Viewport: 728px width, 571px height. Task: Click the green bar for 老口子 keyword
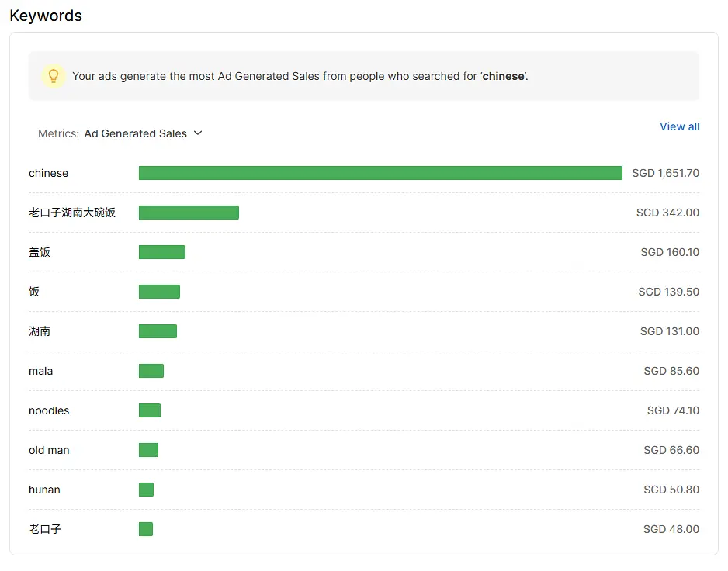coord(146,529)
